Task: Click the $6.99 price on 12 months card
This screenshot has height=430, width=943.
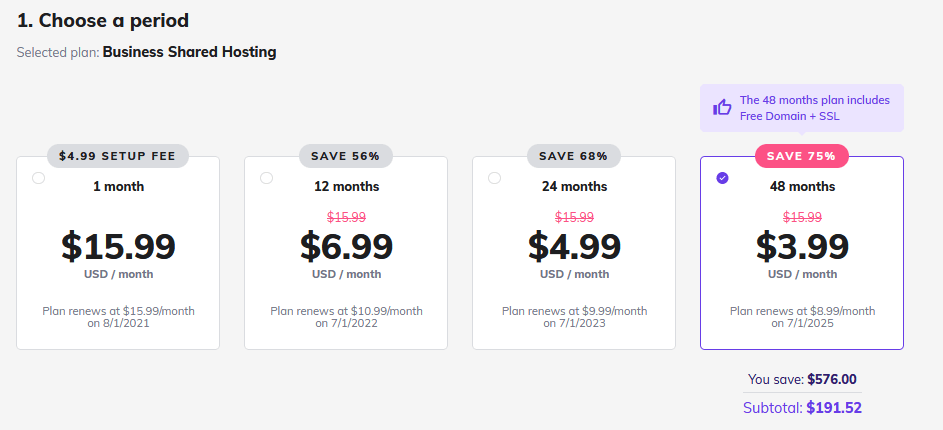Action: 346,246
